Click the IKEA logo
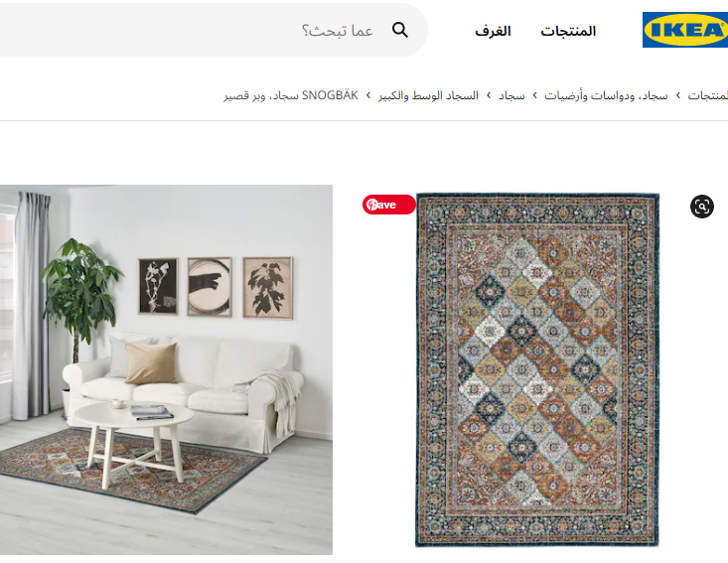 [x=685, y=30]
